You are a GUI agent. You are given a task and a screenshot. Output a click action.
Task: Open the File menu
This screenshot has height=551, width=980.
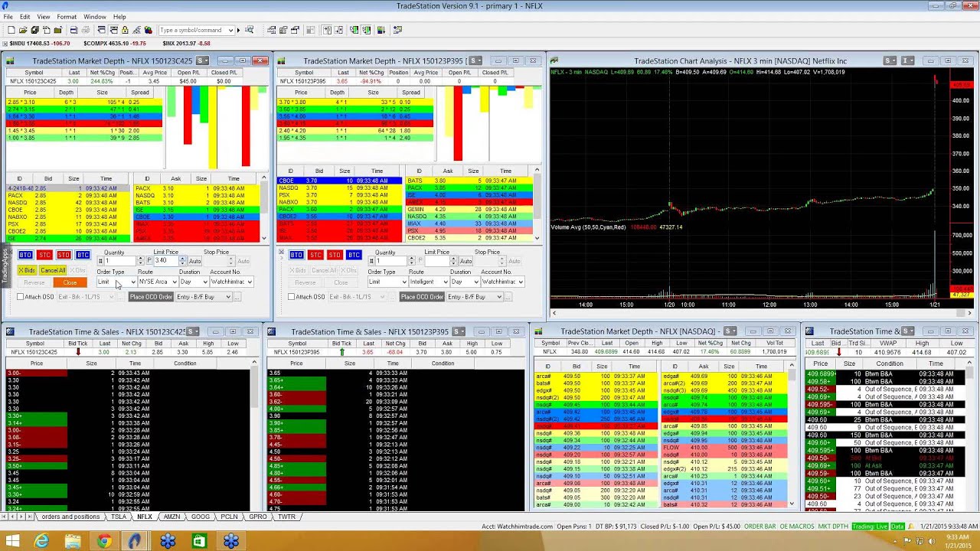point(8,17)
